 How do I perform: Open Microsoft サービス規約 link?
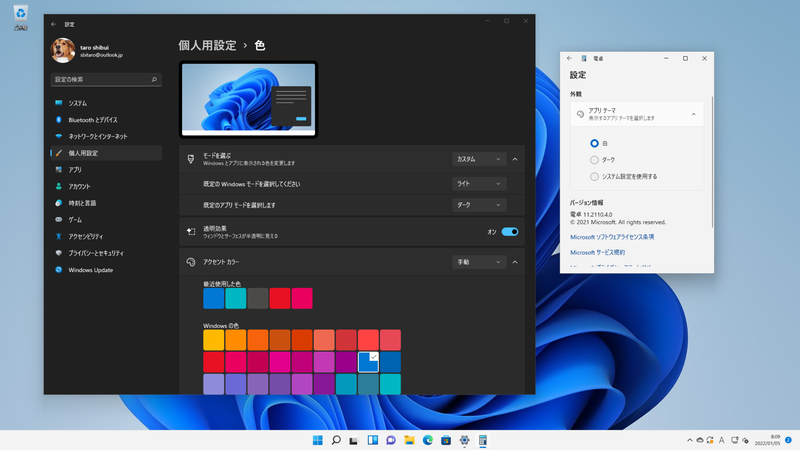click(597, 253)
